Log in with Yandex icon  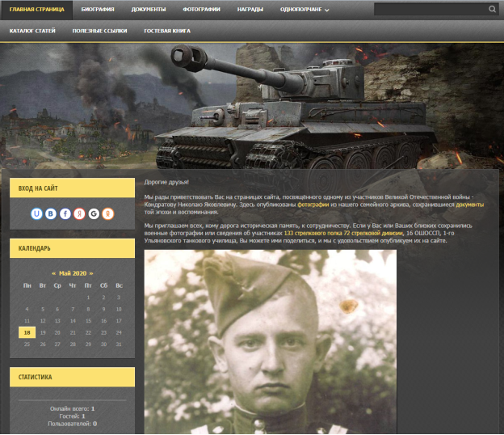point(79,213)
